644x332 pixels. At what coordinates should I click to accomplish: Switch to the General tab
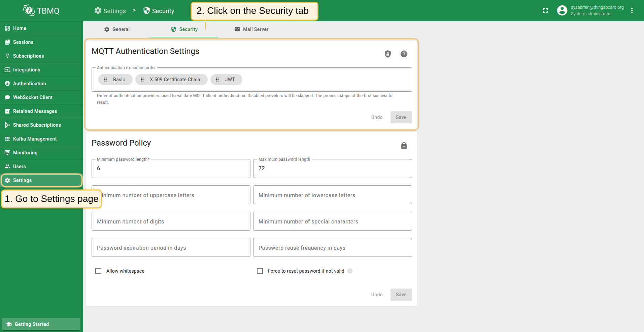point(117,29)
